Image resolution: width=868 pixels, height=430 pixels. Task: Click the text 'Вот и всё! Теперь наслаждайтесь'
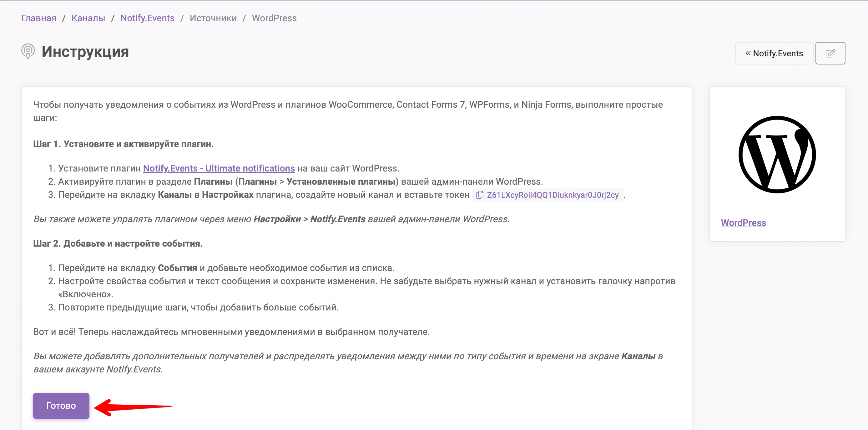231,332
